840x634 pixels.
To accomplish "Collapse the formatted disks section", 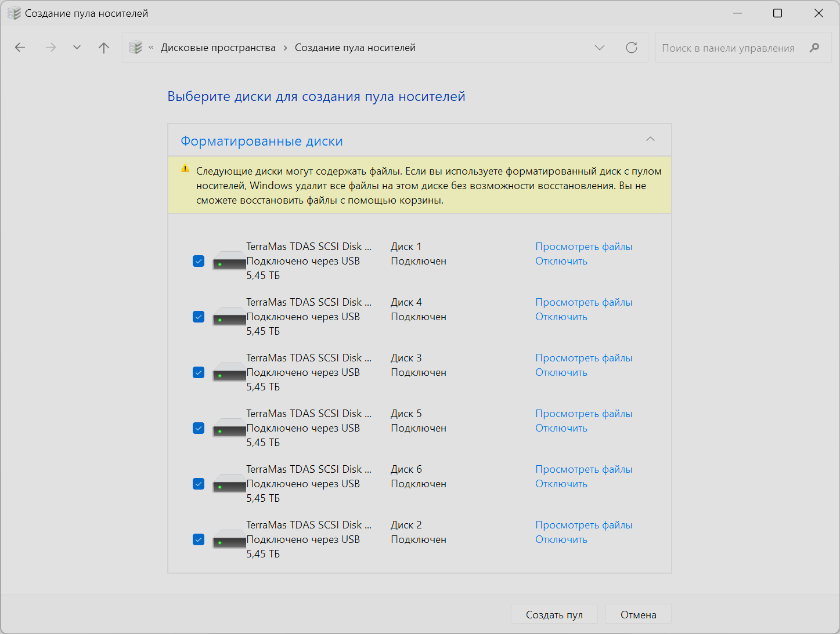I will point(650,139).
